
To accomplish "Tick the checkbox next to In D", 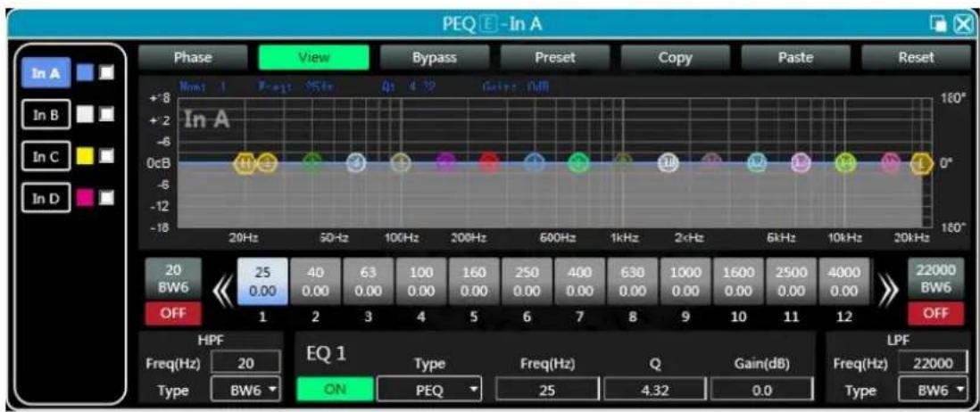I will pyautogui.click(x=107, y=198).
